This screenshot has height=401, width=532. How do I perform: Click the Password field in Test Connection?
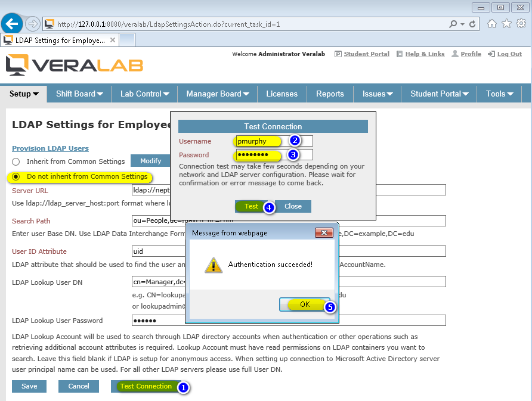274,154
